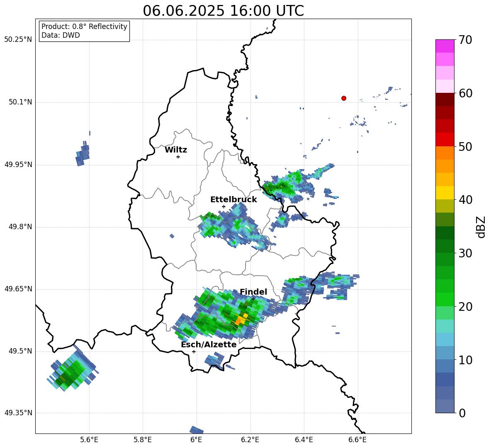Click the 50.25°N latitude label

pyautogui.click(x=18, y=40)
